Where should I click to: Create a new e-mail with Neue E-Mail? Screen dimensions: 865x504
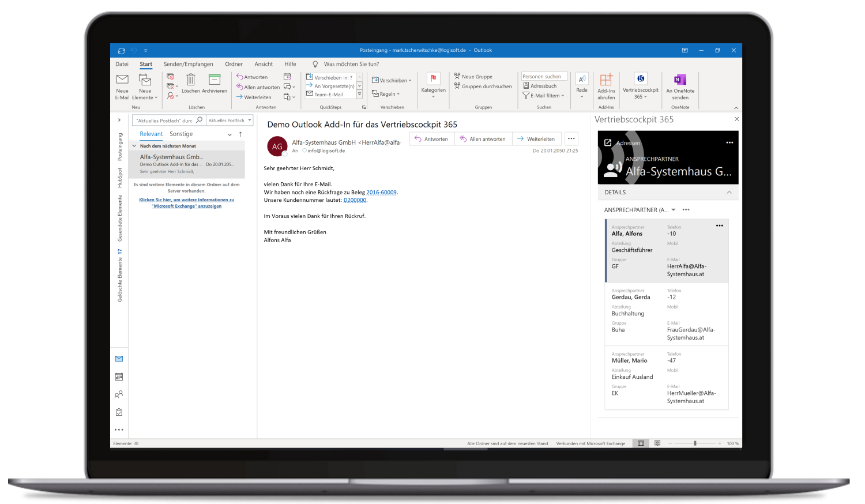pos(122,86)
